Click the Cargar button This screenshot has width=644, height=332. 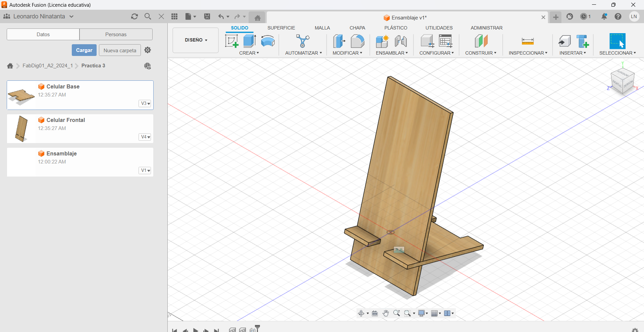click(x=84, y=50)
